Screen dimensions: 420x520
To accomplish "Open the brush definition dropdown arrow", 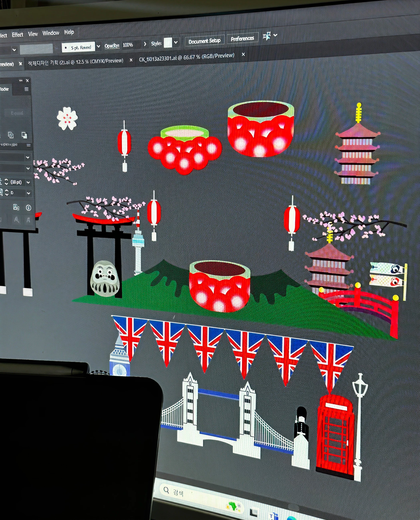I will click(98, 46).
